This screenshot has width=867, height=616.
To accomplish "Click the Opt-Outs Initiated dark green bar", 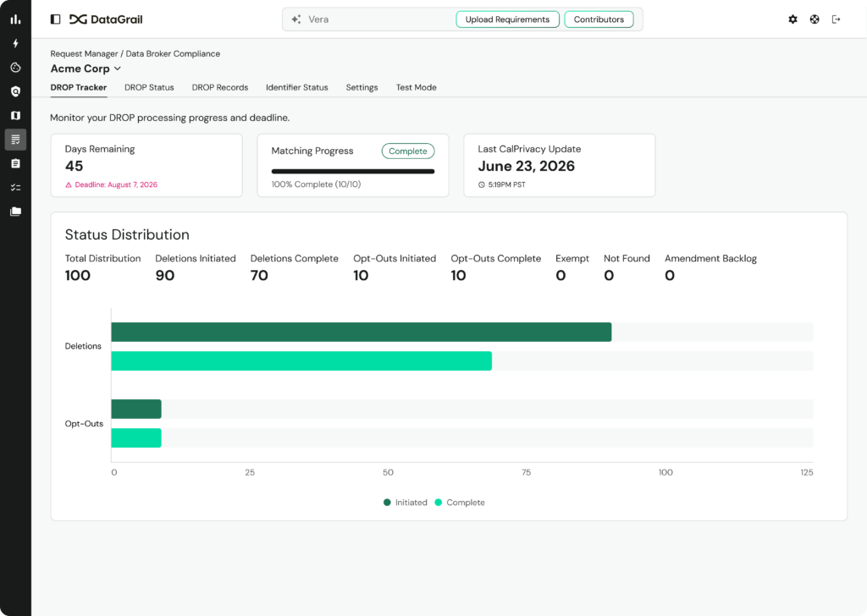I will point(136,409).
